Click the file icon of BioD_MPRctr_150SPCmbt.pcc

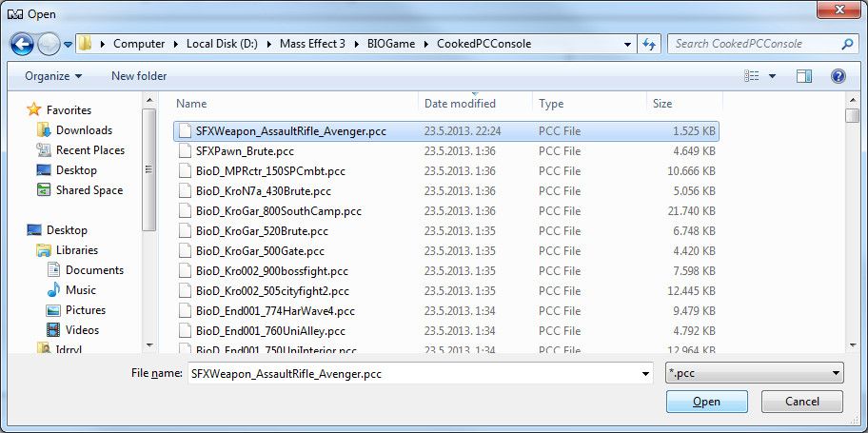[x=185, y=171]
